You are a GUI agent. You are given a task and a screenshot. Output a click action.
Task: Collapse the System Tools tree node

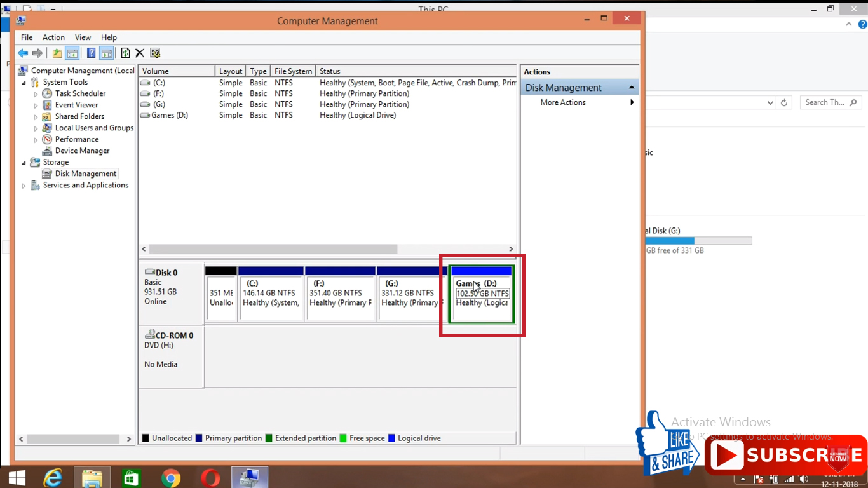24,83
